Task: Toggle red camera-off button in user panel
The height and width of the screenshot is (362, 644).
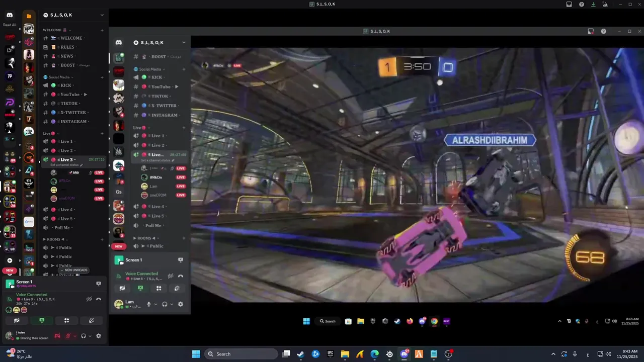Action: (x=57, y=336)
